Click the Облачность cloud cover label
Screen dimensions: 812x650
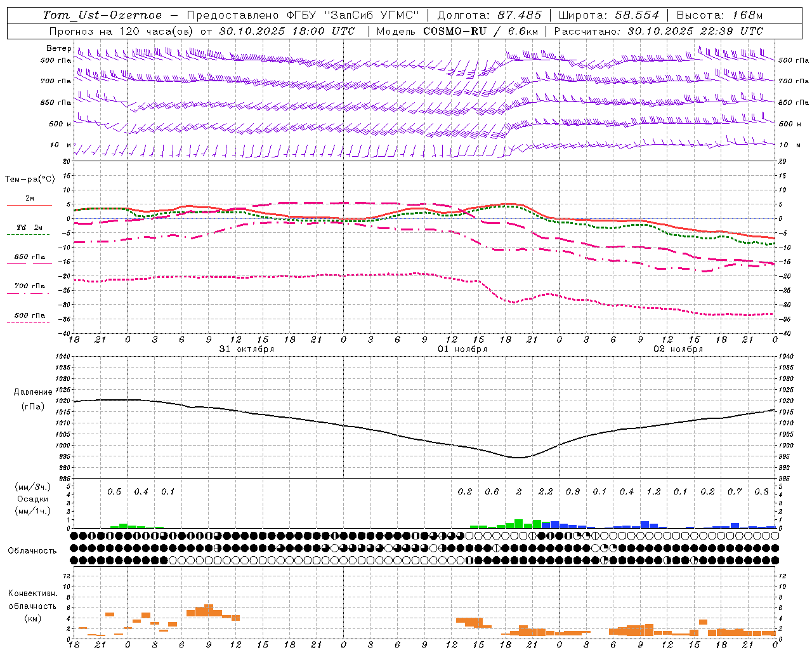point(32,551)
